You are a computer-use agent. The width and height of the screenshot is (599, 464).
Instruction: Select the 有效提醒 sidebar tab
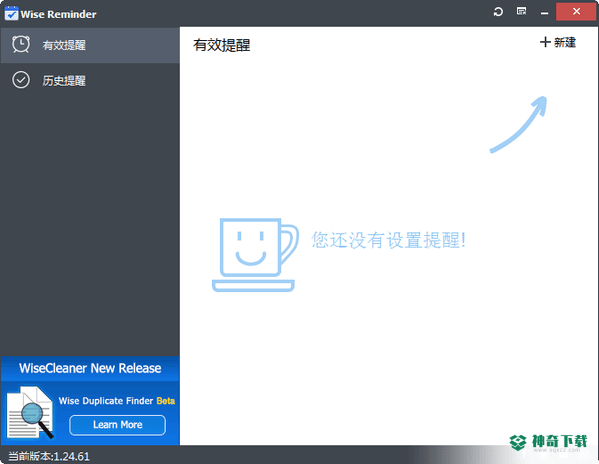pyautogui.click(x=90, y=45)
